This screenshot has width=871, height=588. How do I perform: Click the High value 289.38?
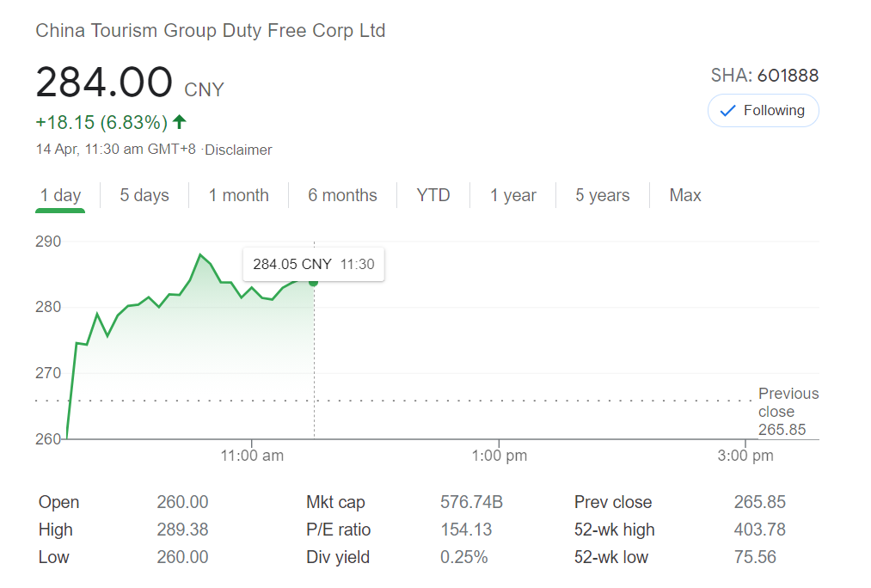(182, 530)
